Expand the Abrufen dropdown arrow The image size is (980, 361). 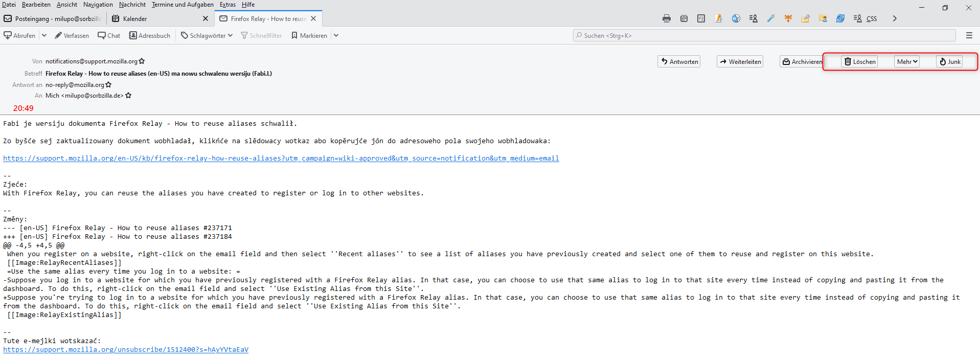point(44,35)
